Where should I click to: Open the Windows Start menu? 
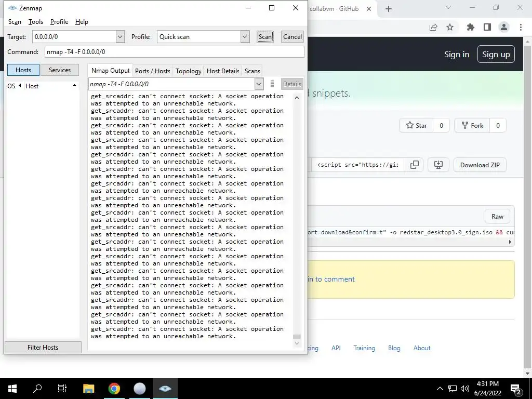coord(12,389)
